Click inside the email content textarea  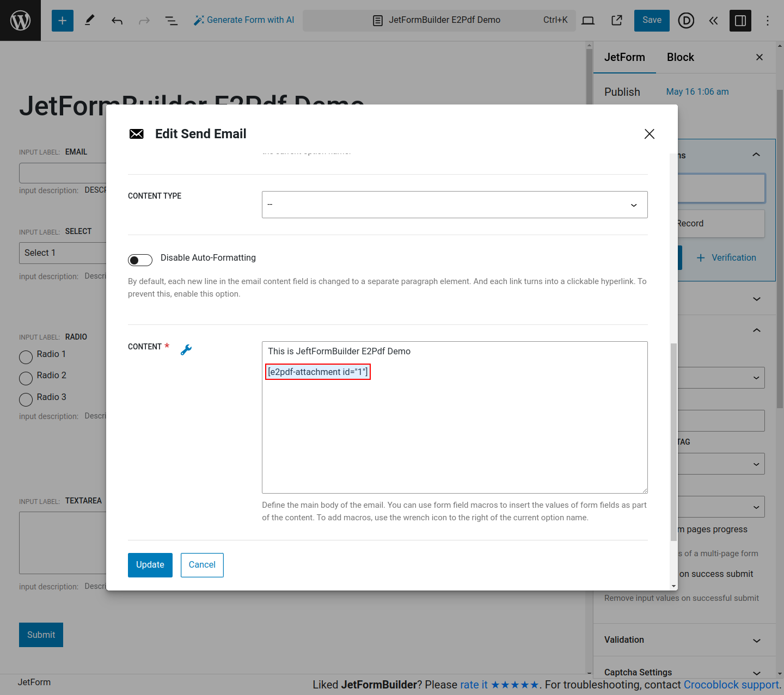point(454,435)
